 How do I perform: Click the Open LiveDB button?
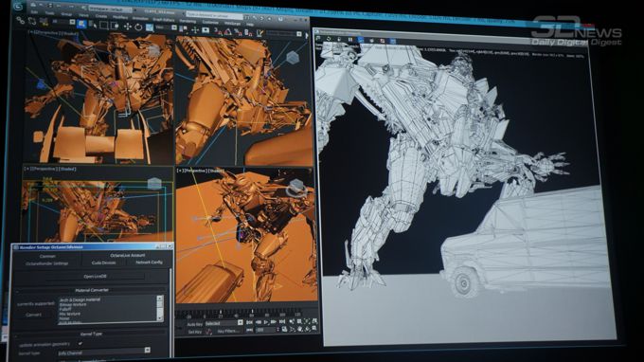click(95, 277)
